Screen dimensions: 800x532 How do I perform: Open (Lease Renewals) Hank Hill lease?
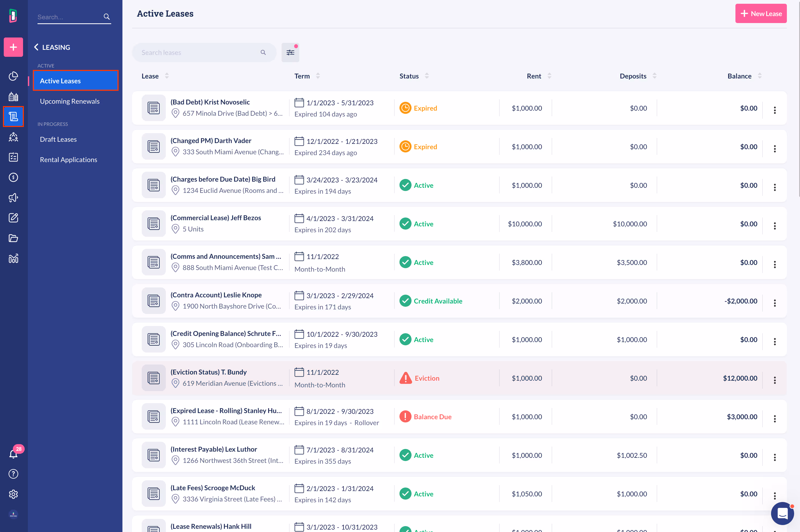[211, 526]
